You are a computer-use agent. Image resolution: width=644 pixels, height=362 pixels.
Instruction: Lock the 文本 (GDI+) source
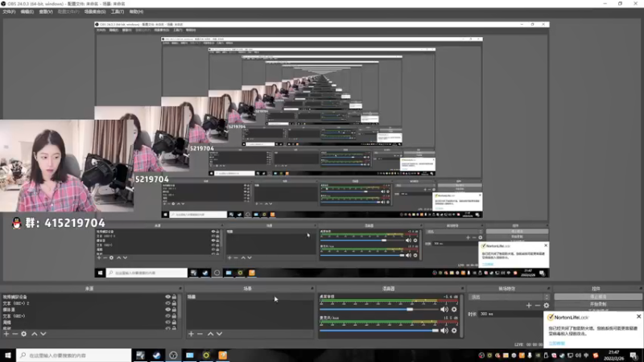(x=174, y=316)
